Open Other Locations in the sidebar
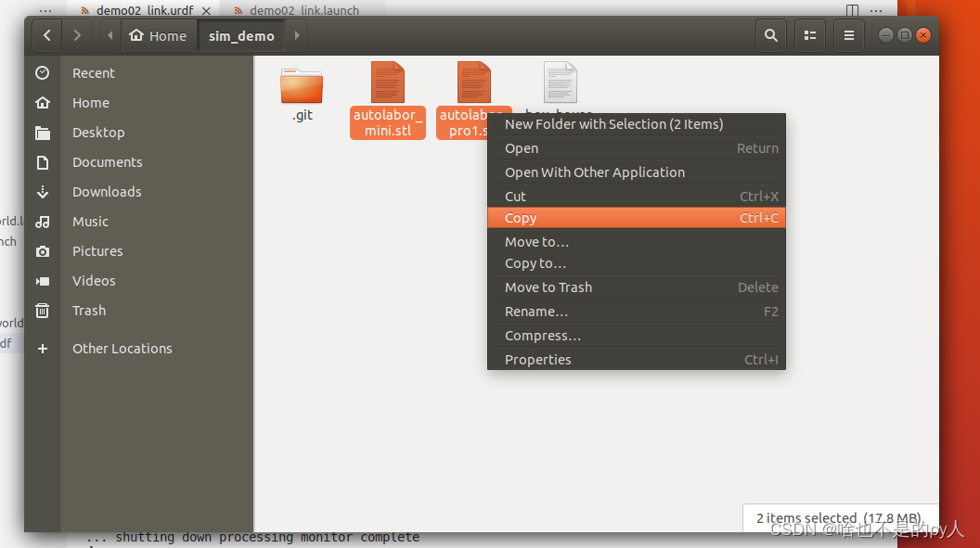The height and width of the screenshot is (548, 980). tap(122, 349)
